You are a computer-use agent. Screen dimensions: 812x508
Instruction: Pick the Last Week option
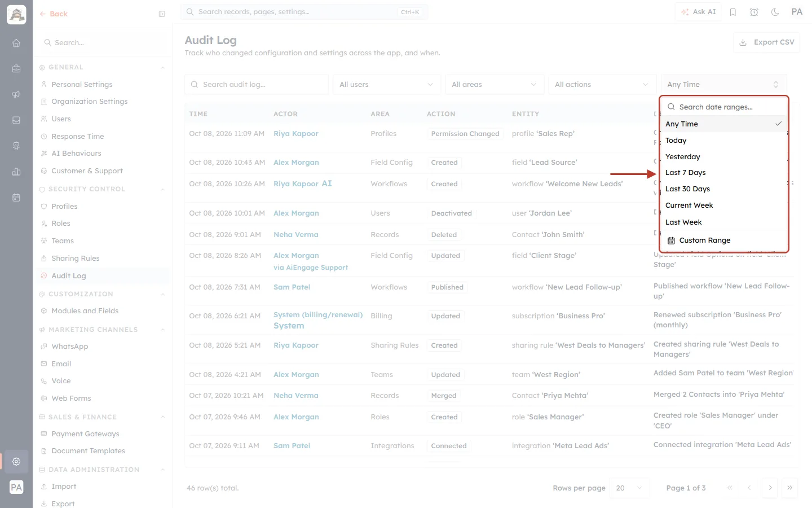coord(723,222)
